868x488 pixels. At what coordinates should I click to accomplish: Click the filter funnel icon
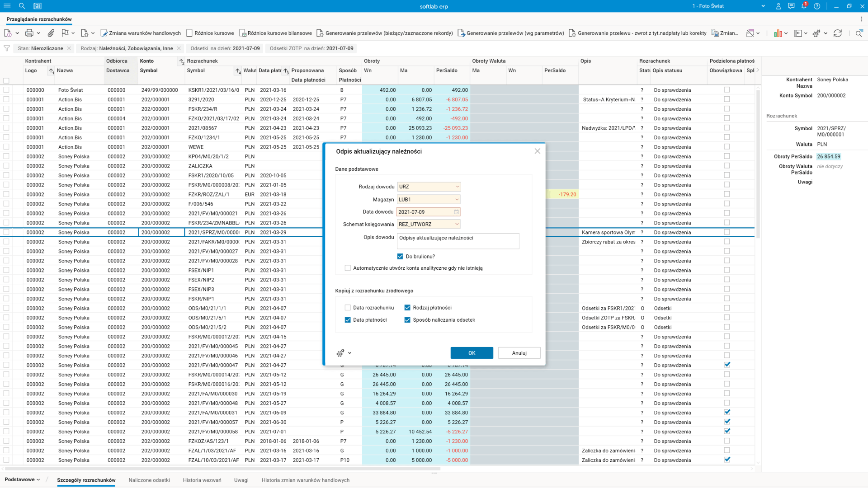pos(7,48)
